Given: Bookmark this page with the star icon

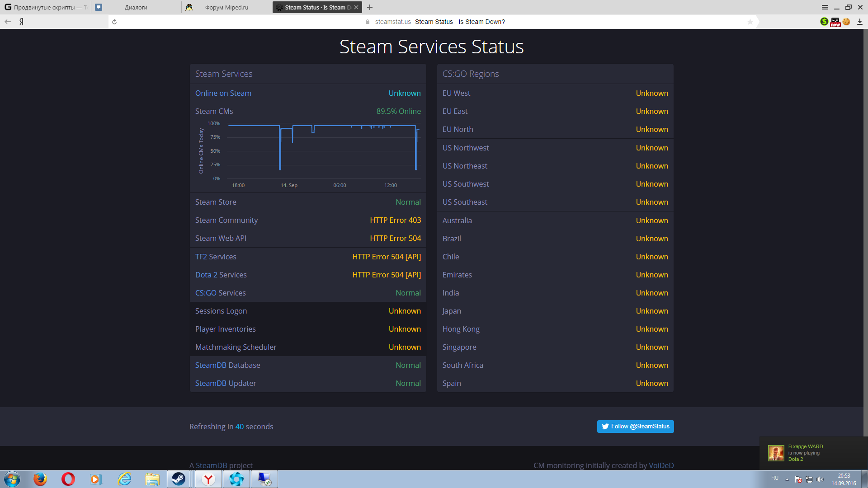Looking at the screenshot, I should [750, 22].
